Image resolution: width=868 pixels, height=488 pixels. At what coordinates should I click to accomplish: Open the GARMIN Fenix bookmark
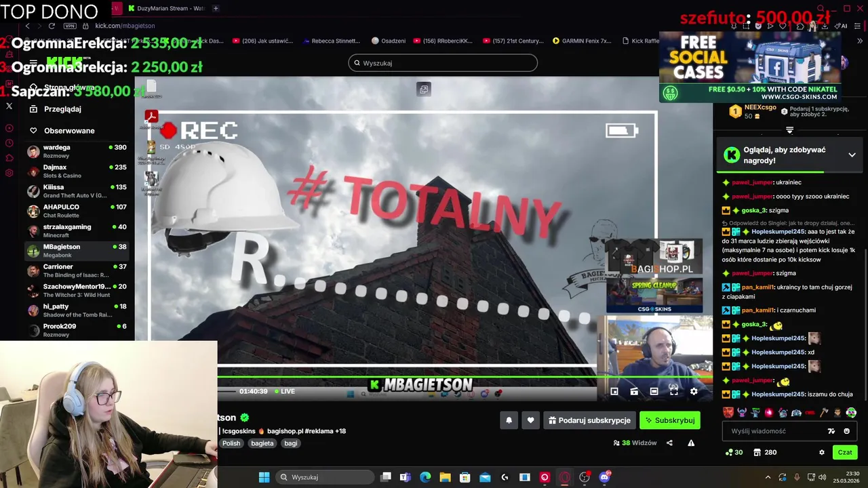point(582,41)
